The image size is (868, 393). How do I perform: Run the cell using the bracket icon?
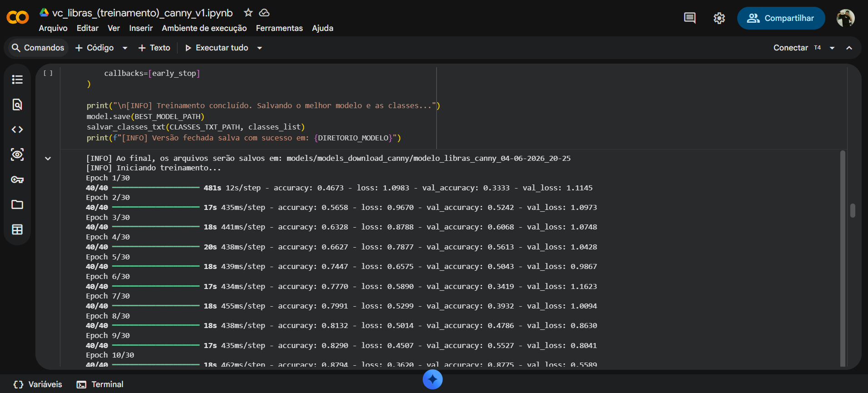tap(48, 73)
